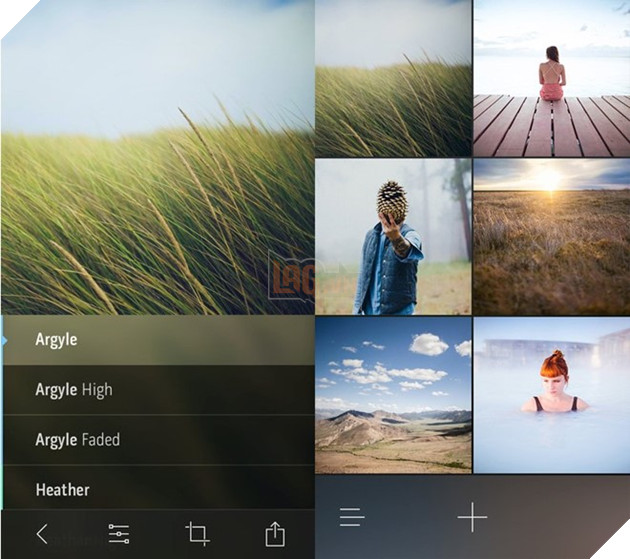Viewport: 630px width, 559px height.
Task: Choose the sunset field photo
Action: click(552, 237)
